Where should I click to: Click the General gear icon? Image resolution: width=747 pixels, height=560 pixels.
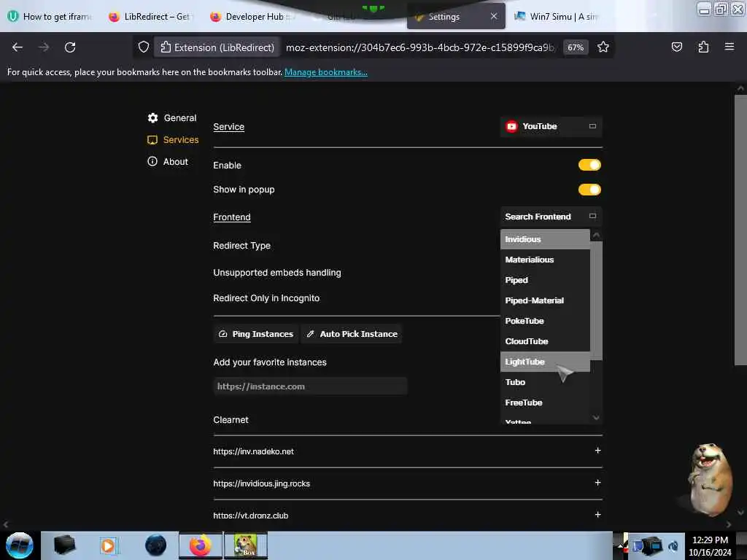[152, 117]
